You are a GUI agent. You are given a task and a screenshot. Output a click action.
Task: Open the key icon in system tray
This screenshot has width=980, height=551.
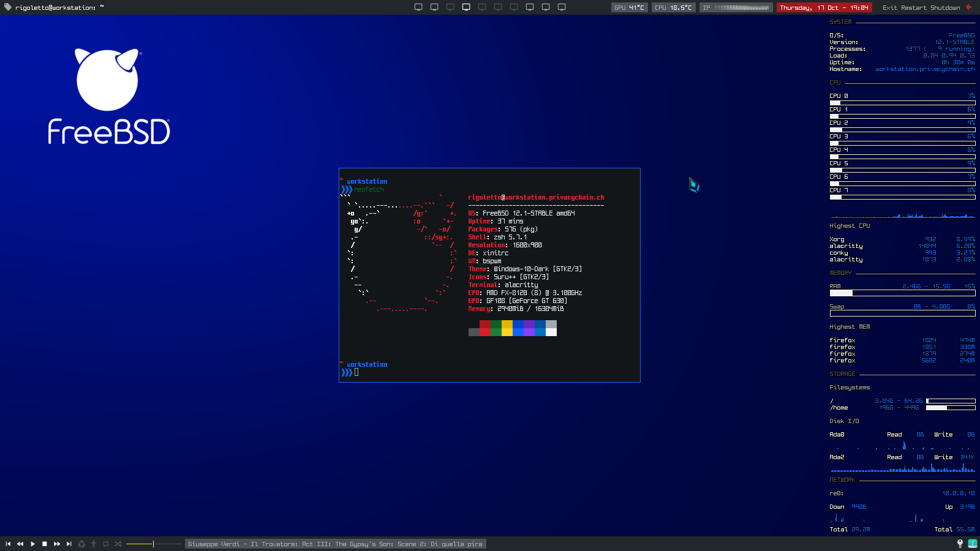click(x=960, y=544)
